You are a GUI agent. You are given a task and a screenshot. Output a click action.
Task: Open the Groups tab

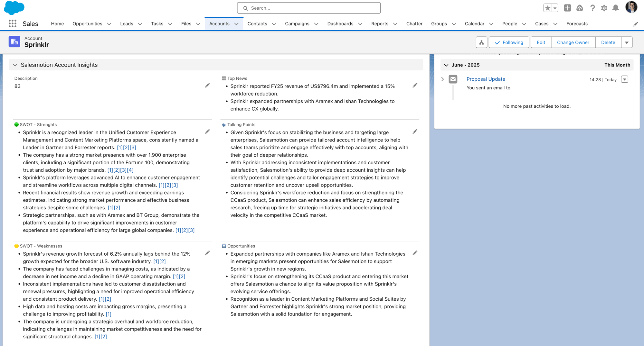click(439, 24)
